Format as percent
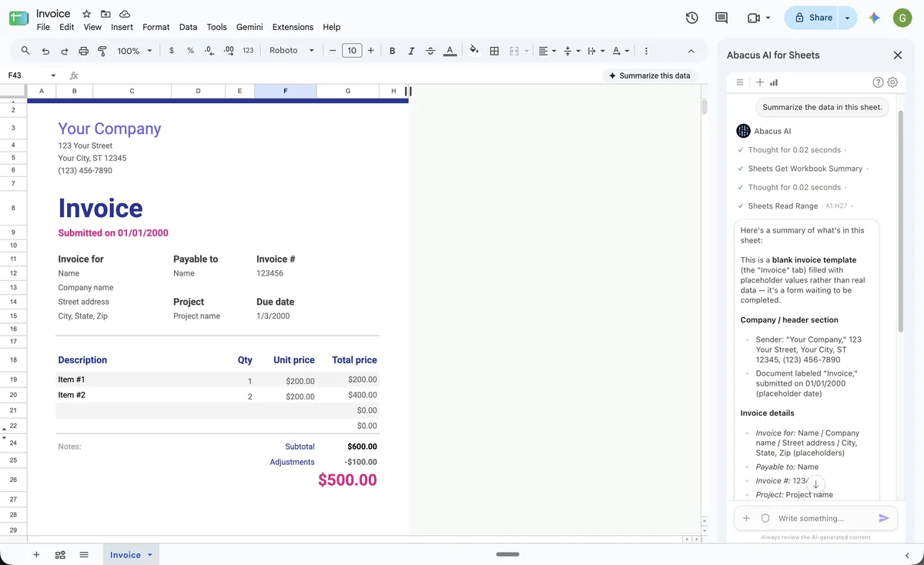 [x=190, y=51]
